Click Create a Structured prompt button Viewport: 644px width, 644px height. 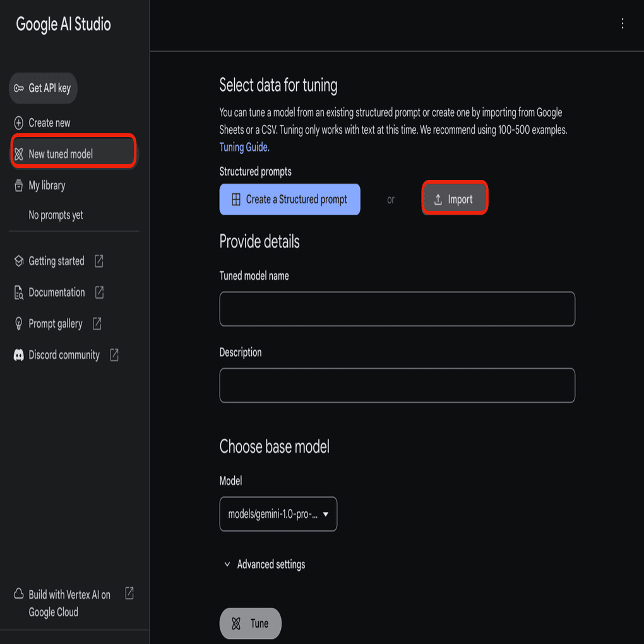pos(290,200)
